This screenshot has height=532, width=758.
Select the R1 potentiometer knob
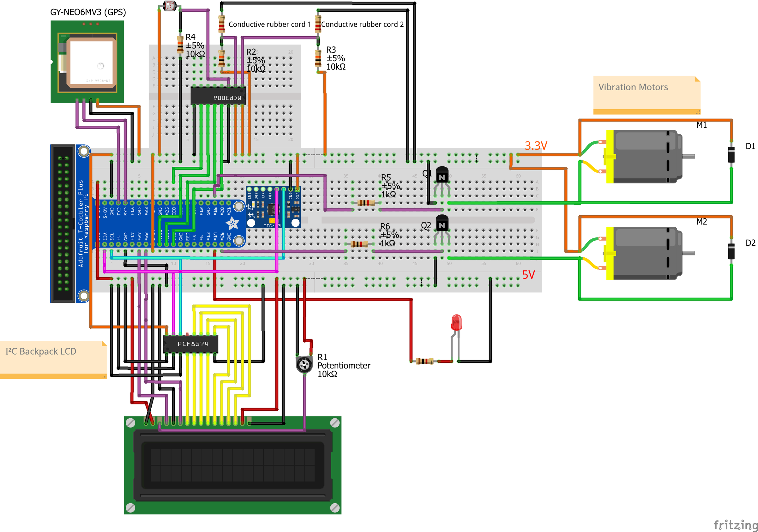tap(304, 365)
